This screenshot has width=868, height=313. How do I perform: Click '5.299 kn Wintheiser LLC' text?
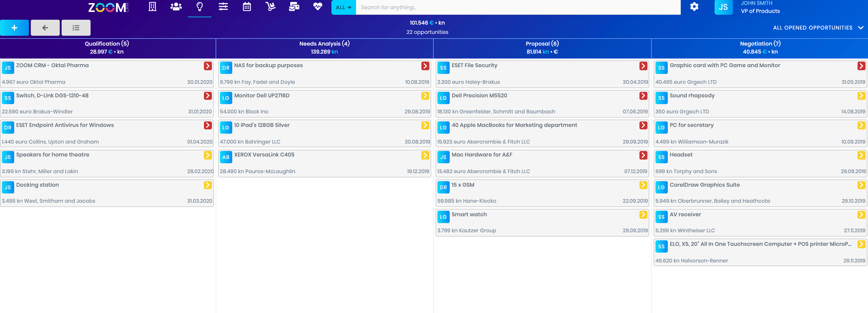685,230
